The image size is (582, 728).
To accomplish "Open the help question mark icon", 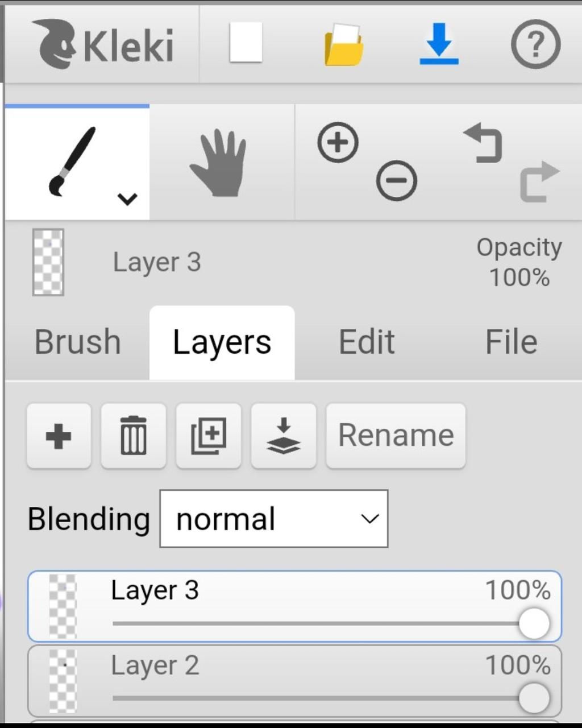I will 535,44.
